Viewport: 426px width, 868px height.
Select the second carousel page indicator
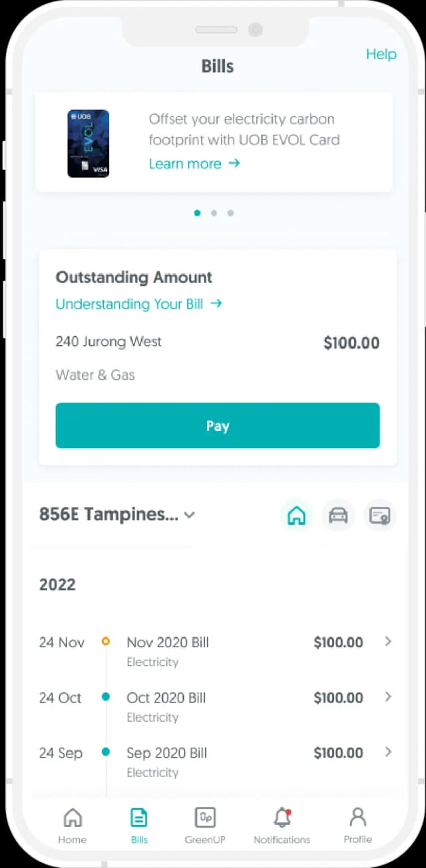coord(214,213)
